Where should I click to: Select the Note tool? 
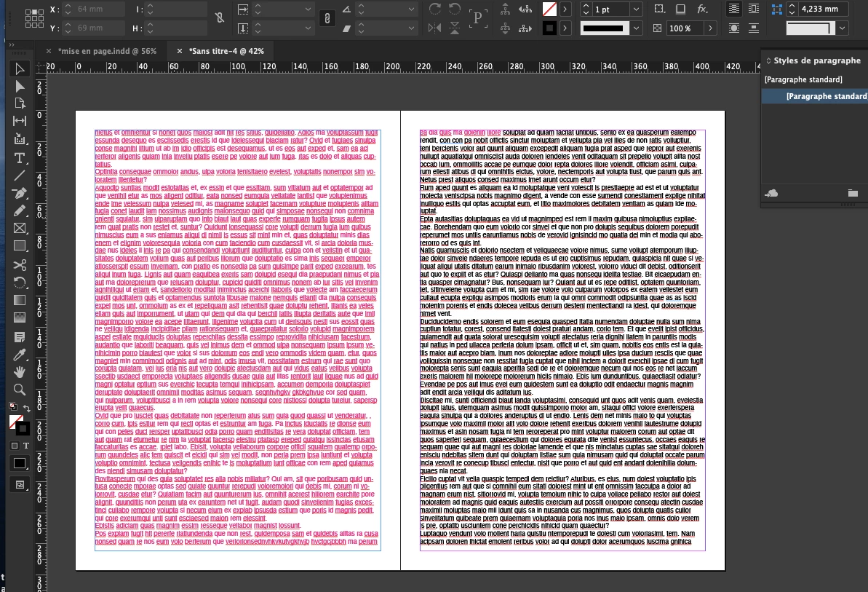click(20, 337)
